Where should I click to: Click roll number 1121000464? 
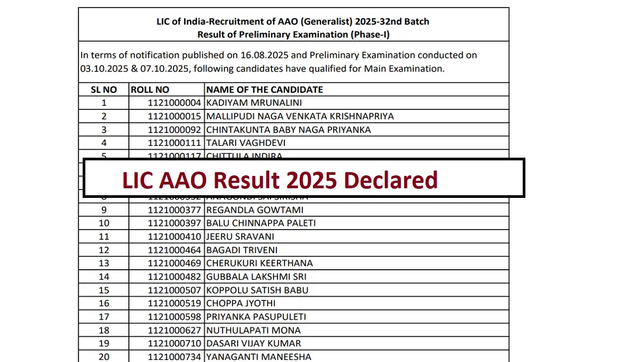174,250
